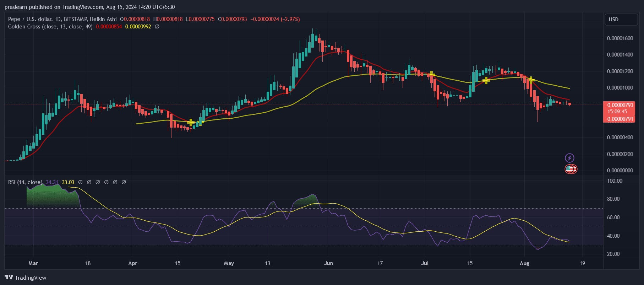Image resolution: width=644 pixels, height=285 pixels.
Task: Click the Jun label on time axis
Action: [x=329, y=263]
